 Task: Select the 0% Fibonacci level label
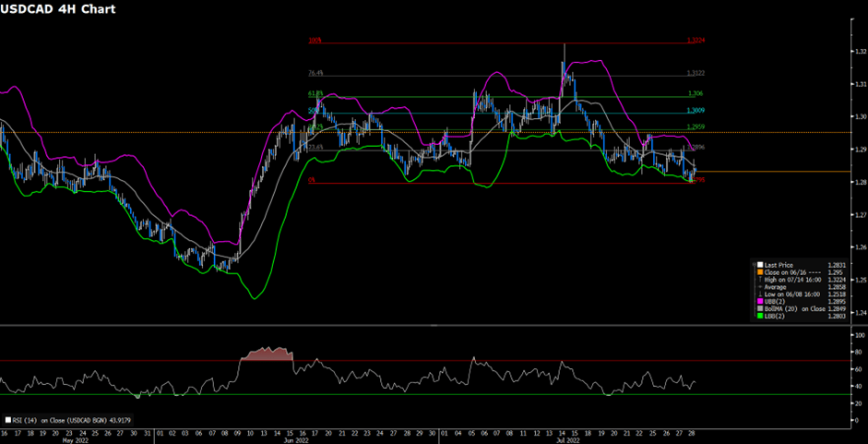point(312,182)
